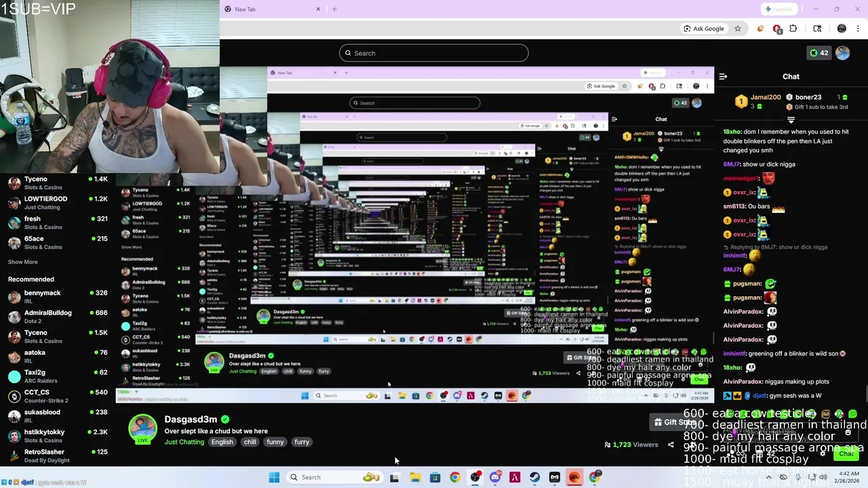The image size is (868, 488).
Task: Click the red extension icon with a badge
Action: click(777, 28)
